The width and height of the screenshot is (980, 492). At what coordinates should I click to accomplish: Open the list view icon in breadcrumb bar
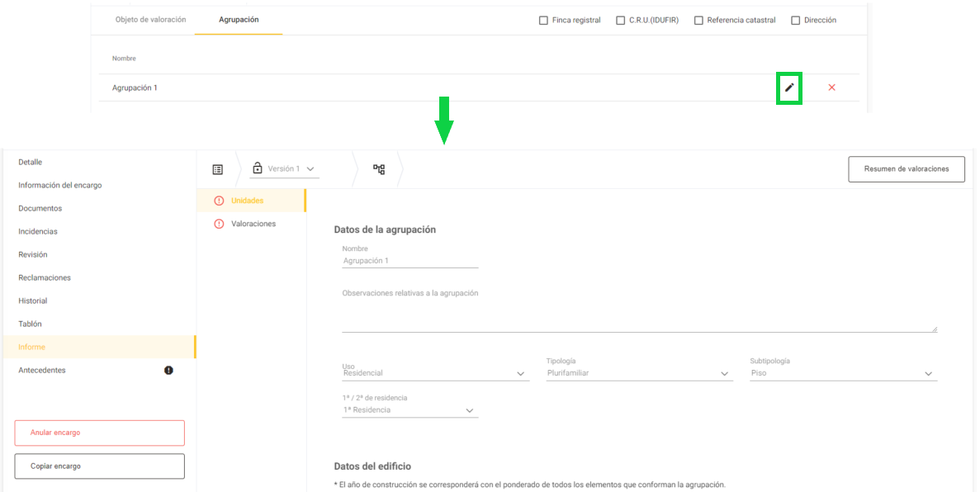[x=217, y=169]
